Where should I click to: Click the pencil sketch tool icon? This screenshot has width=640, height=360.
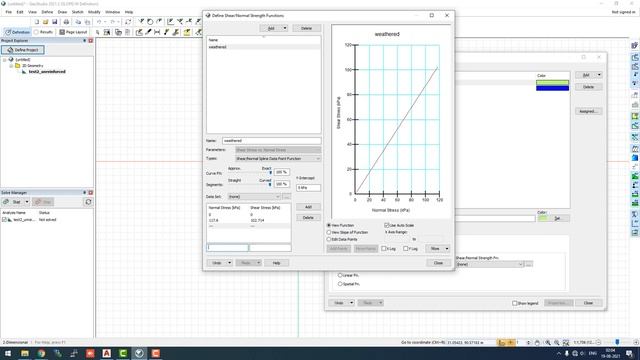pos(149,32)
